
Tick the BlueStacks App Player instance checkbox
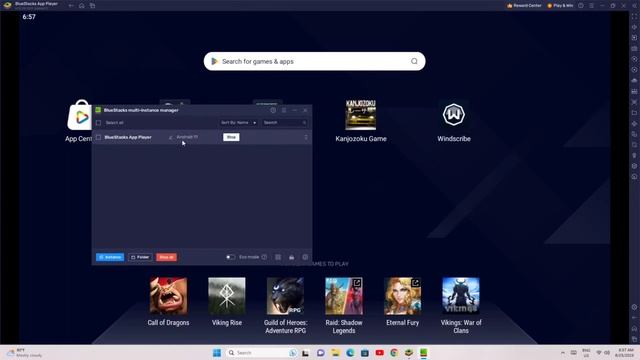tap(98, 137)
